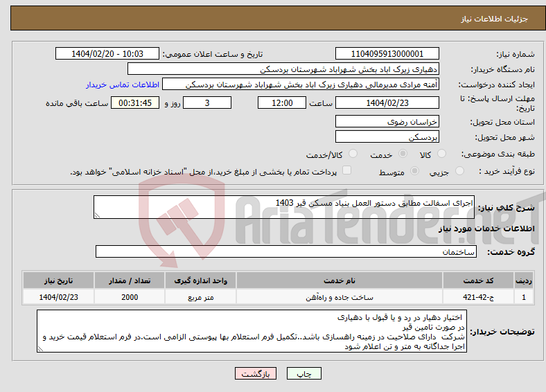
Task: Click the row number cell 1
Action: coord(524,297)
